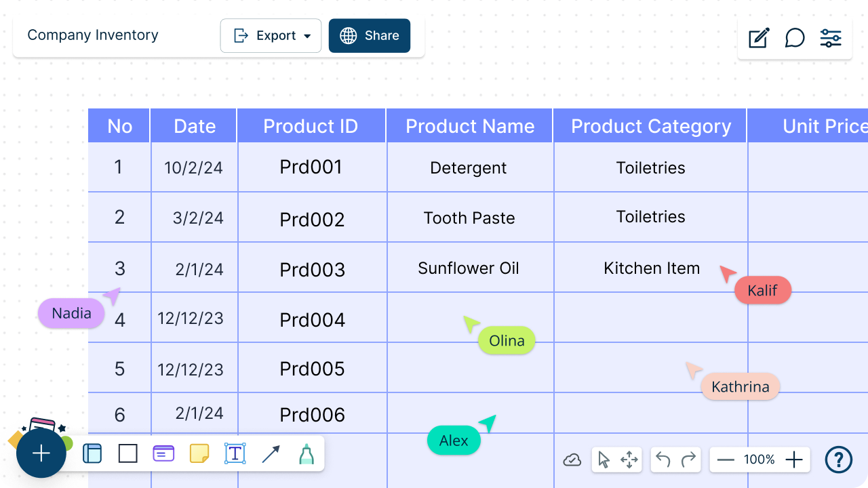Edit the Company Inventory title
The image size is (868, 488).
point(93,35)
